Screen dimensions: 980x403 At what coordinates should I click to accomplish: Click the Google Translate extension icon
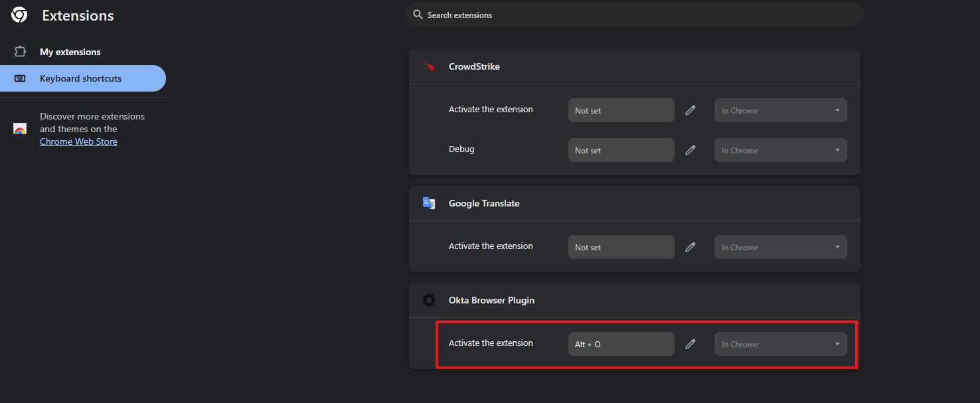(x=429, y=203)
